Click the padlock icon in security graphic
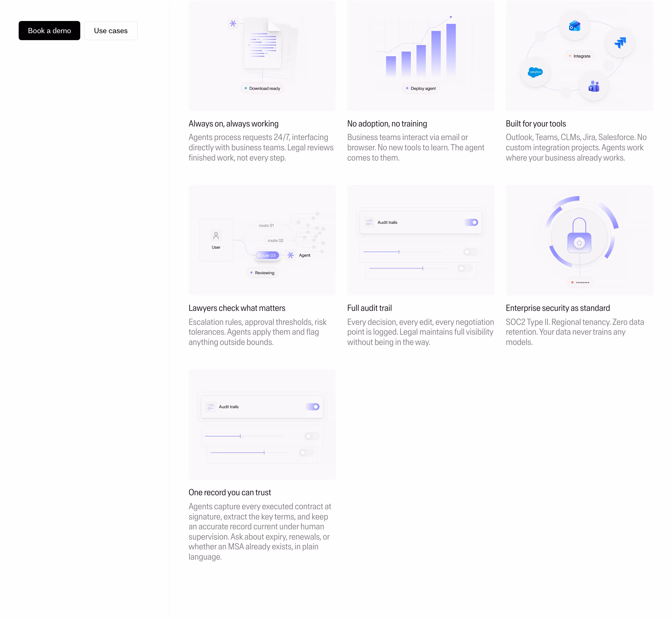This screenshot has width=672, height=618. (x=579, y=235)
